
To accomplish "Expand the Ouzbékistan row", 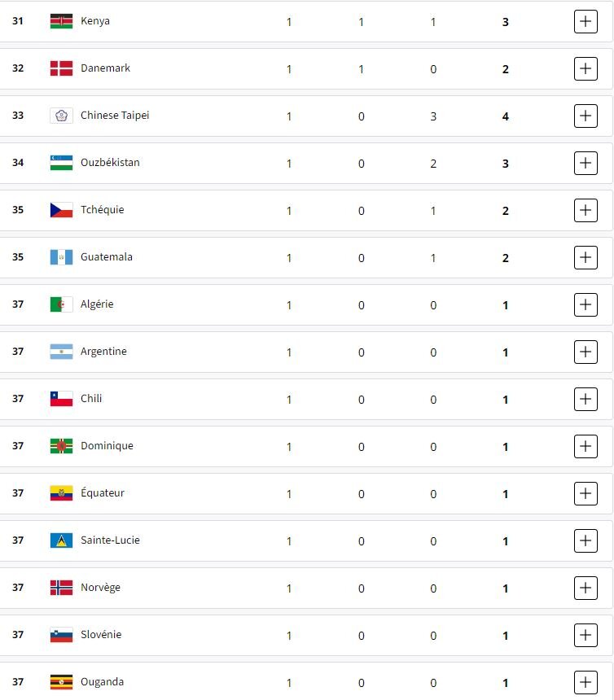I will click(585, 164).
